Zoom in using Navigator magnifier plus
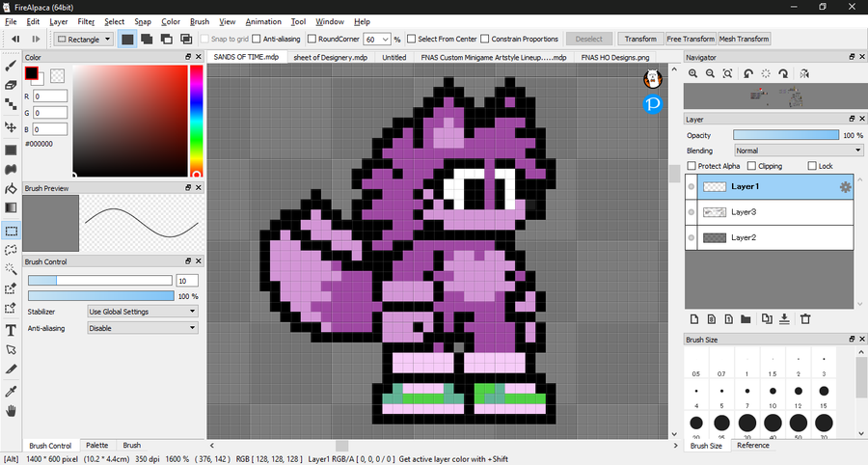Image resolution: width=868 pixels, height=465 pixels. pyautogui.click(x=692, y=73)
